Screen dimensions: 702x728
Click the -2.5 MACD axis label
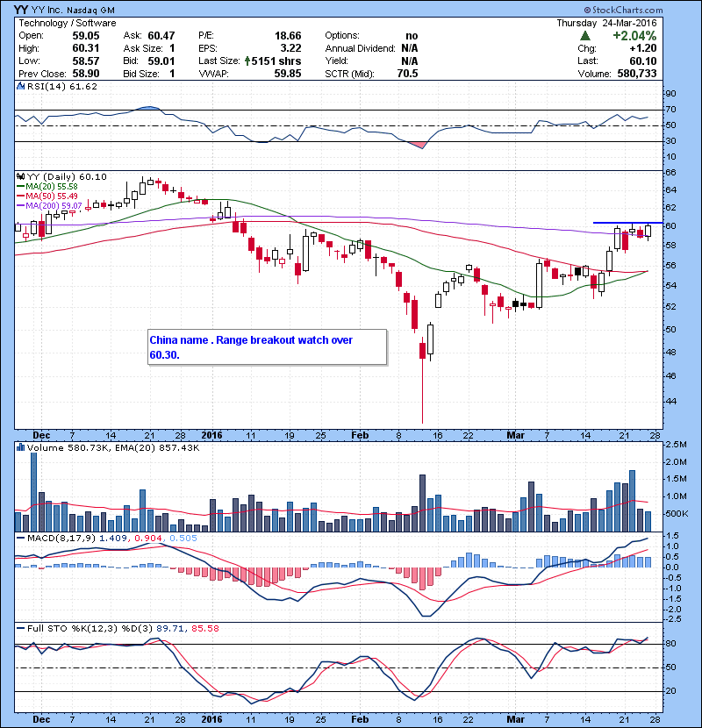tap(674, 619)
